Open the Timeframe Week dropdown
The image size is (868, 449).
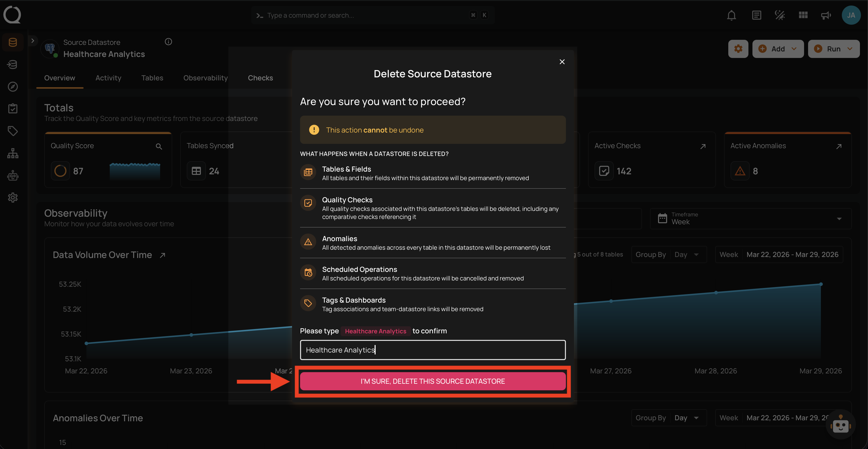point(750,219)
